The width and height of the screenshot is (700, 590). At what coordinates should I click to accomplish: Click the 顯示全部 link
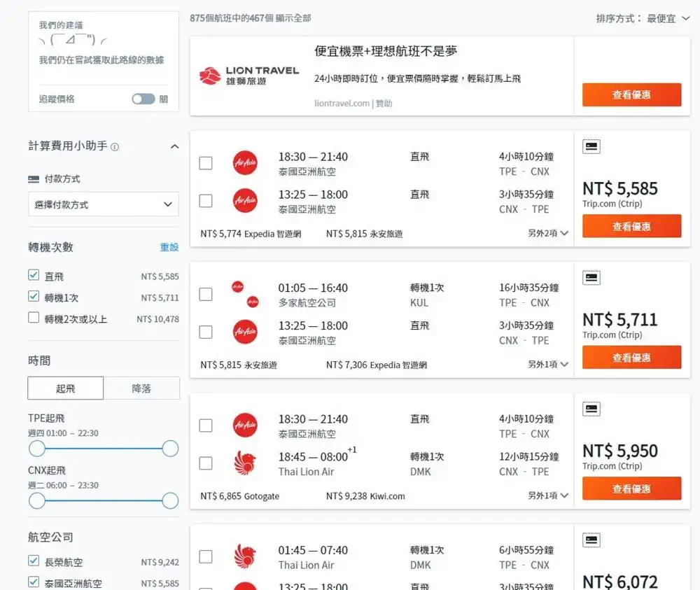(293, 18)
